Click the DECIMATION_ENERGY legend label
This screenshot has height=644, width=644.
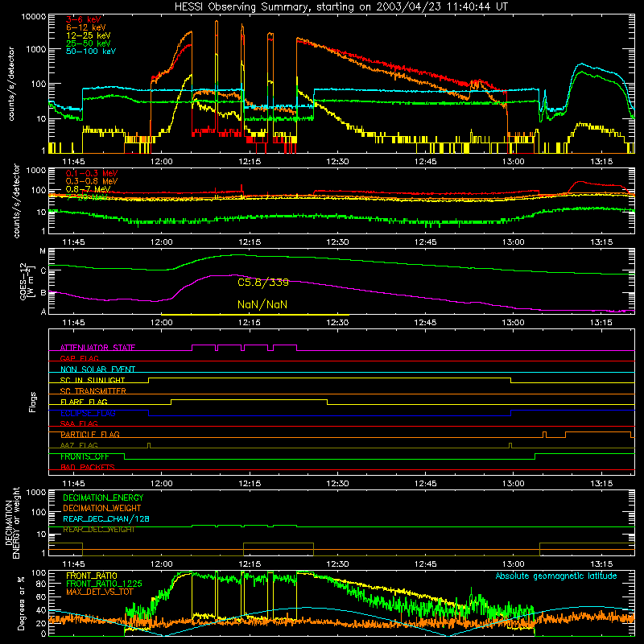click(x=103, y=497)
